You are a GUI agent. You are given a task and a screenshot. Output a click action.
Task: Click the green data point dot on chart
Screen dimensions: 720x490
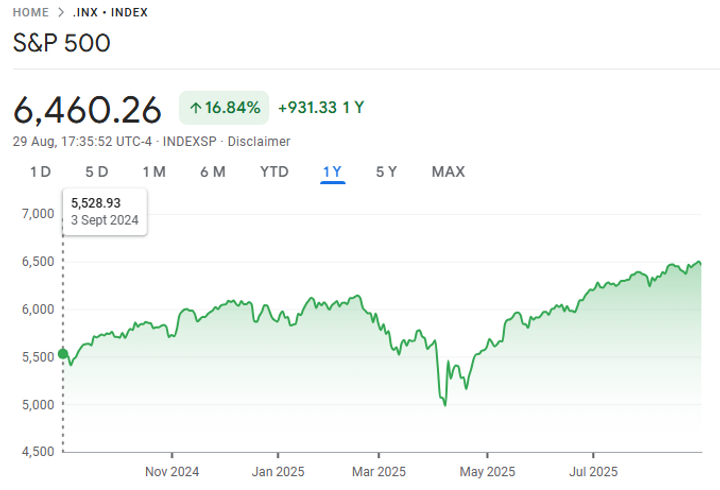[x=63, y=353]
